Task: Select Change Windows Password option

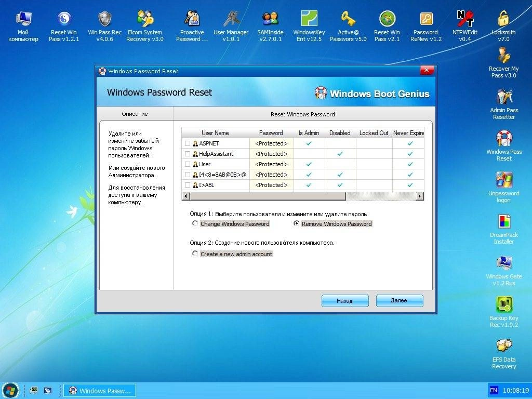Action: click(195, 223)
